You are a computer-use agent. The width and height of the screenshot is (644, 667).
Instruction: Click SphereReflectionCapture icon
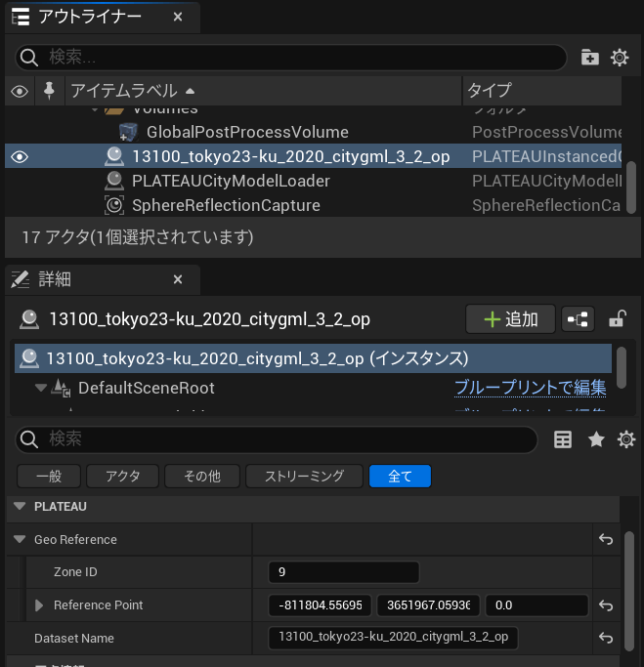click(x=114, y=205)
